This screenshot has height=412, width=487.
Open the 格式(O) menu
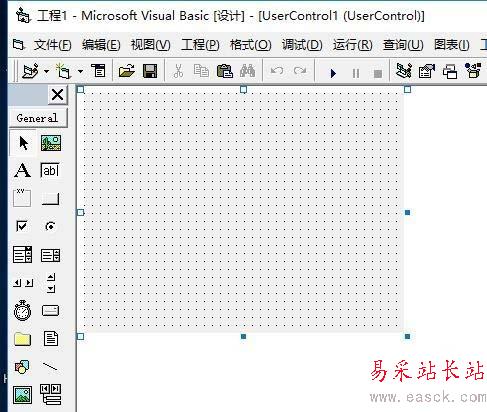(250, 45)
